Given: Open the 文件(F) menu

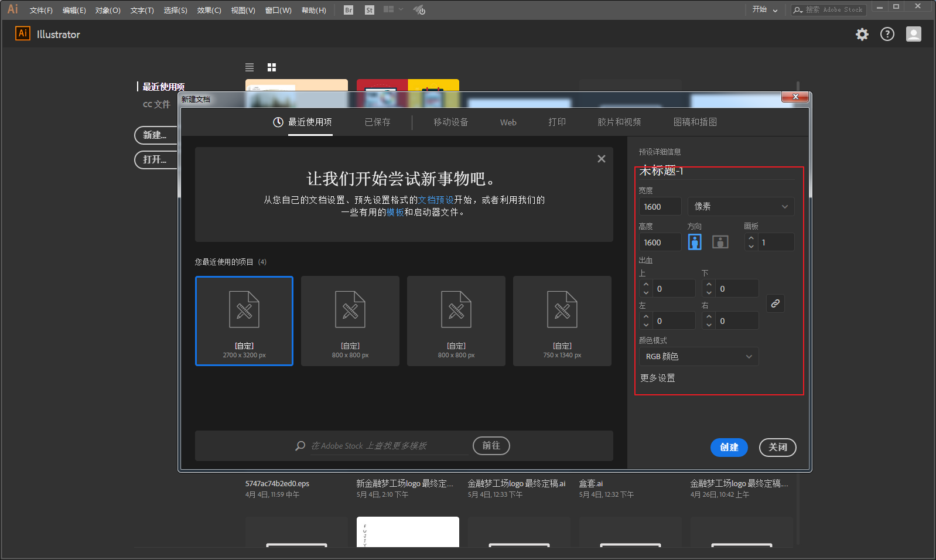Looking at the screenshot, I should click(x=41, y=10).
